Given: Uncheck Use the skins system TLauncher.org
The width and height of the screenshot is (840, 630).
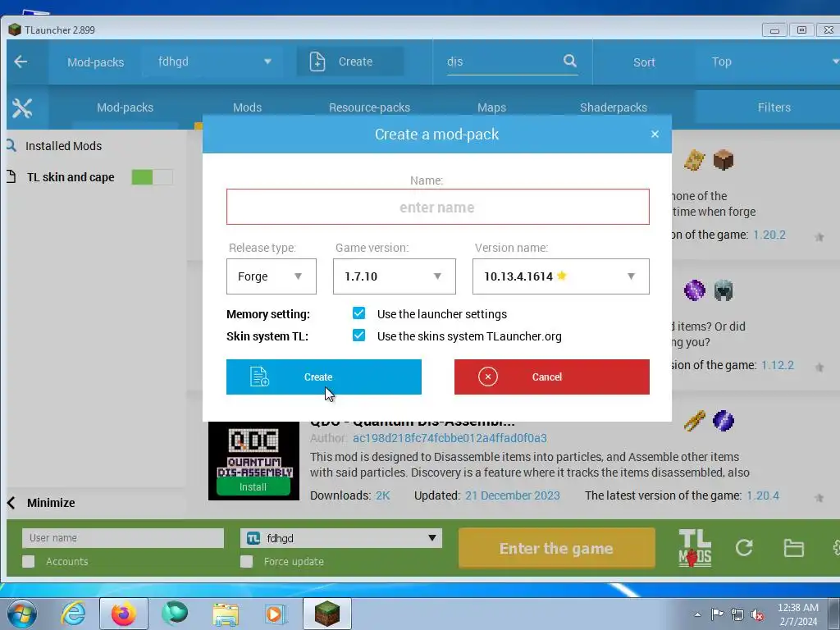Looking at the screenshot, I should coord(359,336).
